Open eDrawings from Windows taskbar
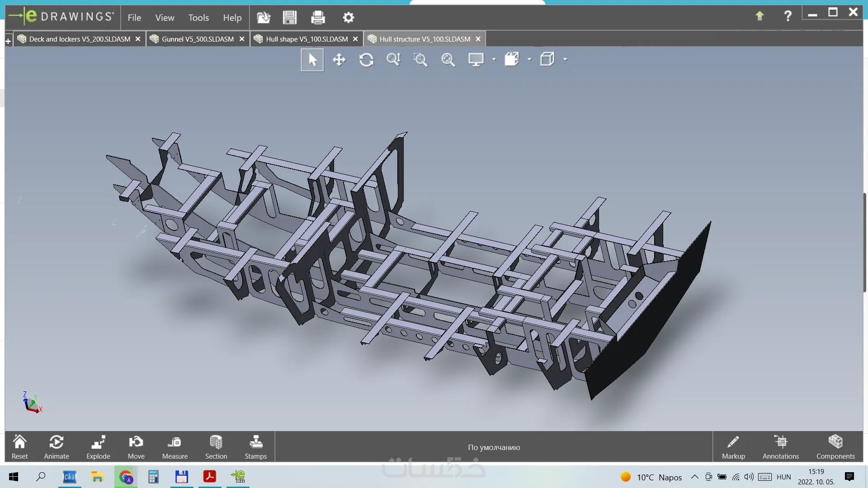The height and width of the screenshot is (488, 868). 238,477
